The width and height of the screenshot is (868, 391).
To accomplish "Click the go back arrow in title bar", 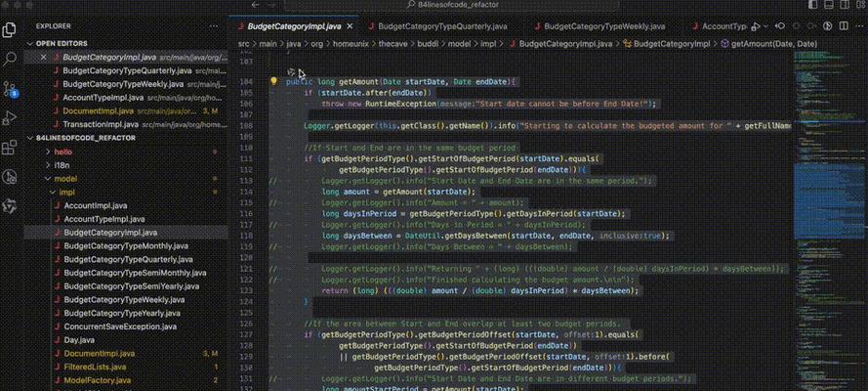I will click(255, 5).
